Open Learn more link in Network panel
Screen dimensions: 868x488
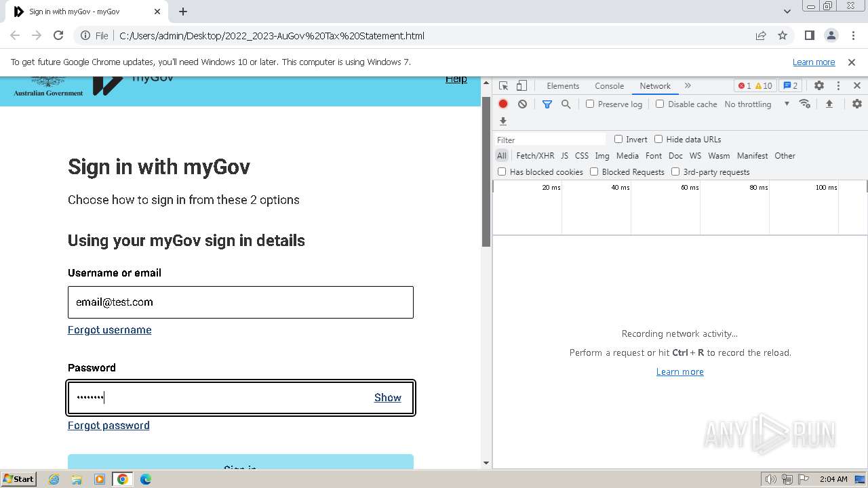point(680,371)
